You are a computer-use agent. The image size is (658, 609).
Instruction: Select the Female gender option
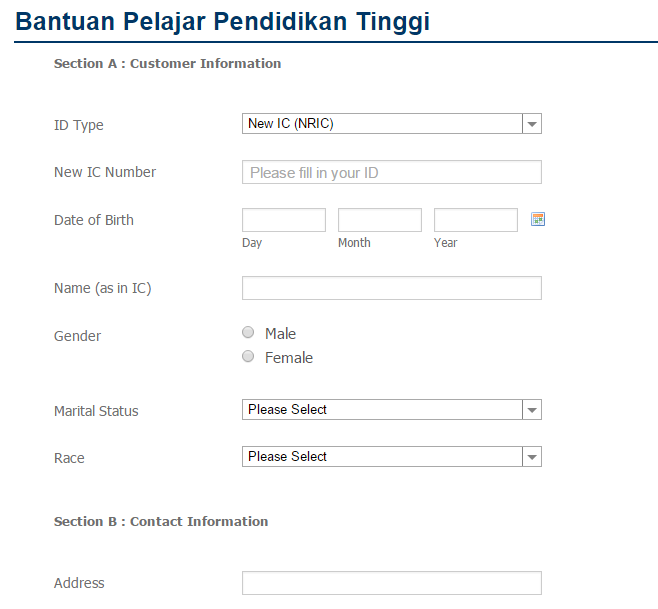(x=248, y=356)
